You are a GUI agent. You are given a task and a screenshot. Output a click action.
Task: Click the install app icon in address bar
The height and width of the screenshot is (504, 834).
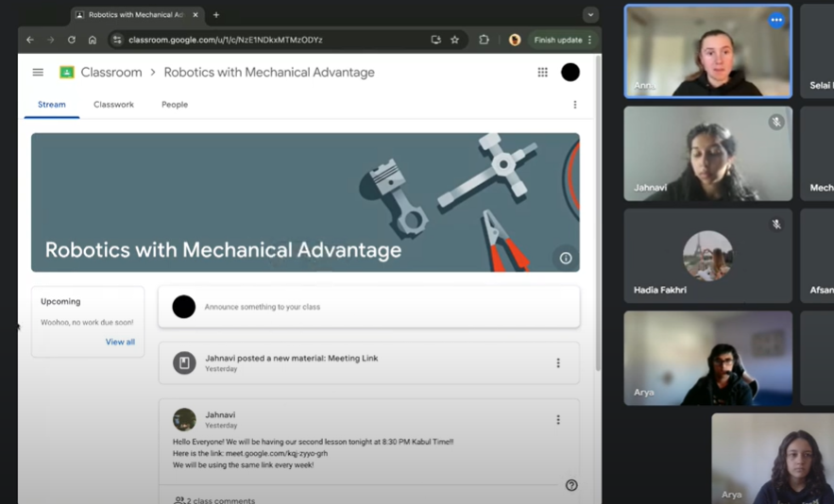[x=435, y=40]
